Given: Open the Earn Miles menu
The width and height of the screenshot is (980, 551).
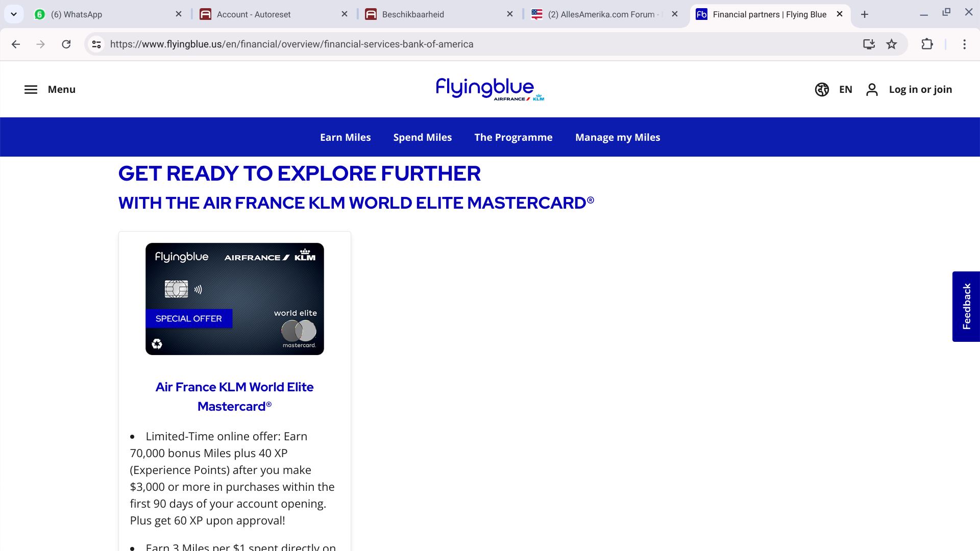Looking at the screenshot, I should click(345, 137).
